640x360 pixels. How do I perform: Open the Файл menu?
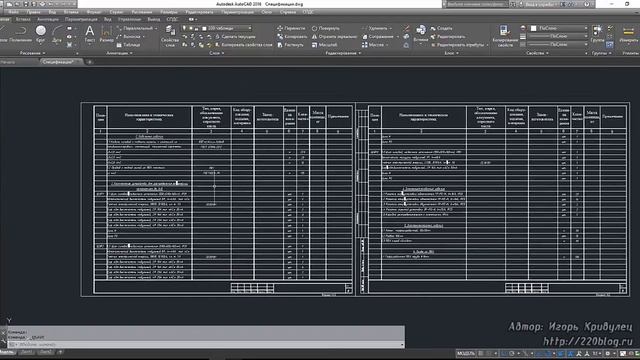[x=13, y=12]
